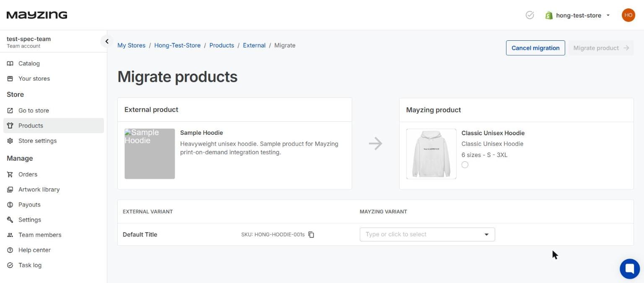Copy SKU HONG-HOODIE-001s with copy icon
The height and width of the screenshot is (283, 644).
point(311,234)
